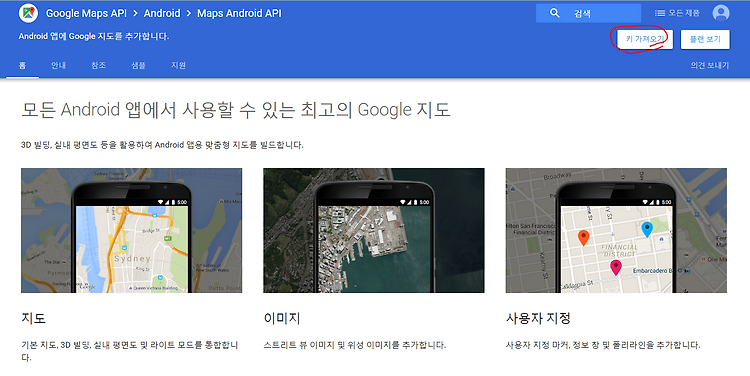Click the blue map marker pin
Viewport: 750px width, 376px height.
pos(647,229)
